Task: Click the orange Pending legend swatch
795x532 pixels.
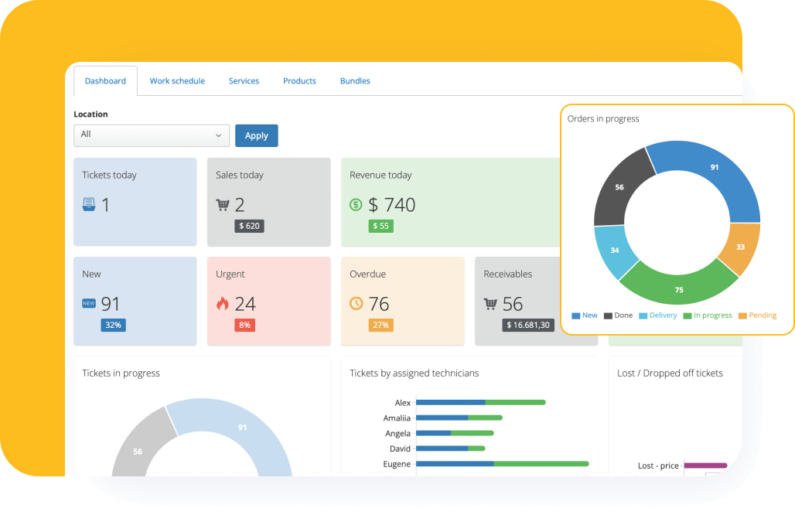Action: [x=742, y=315]
